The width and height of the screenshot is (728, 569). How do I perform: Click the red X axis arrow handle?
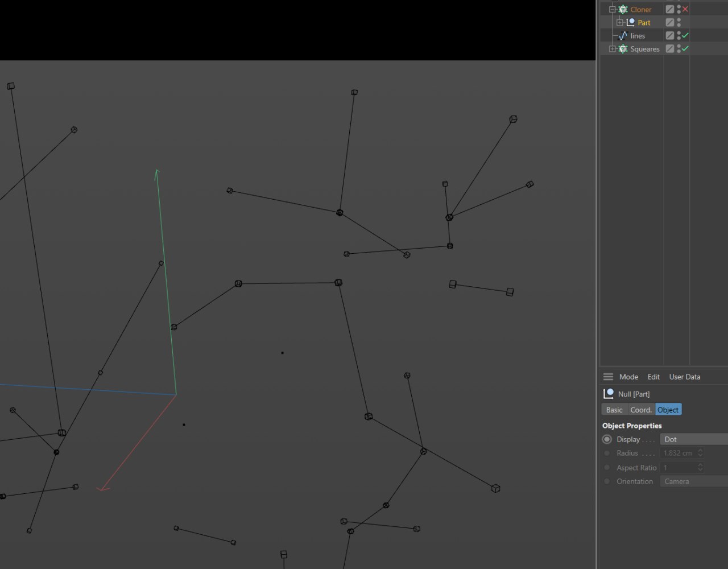pos(103,488)
